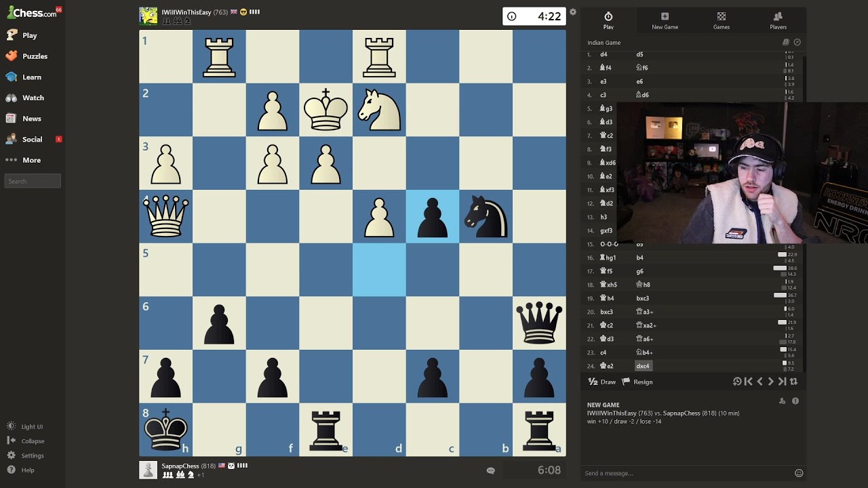Step back one move

point(759,382)
